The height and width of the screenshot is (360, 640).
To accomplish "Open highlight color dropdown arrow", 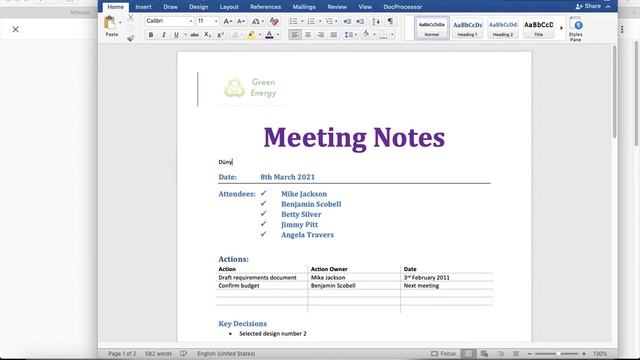I will coord(260,35).
